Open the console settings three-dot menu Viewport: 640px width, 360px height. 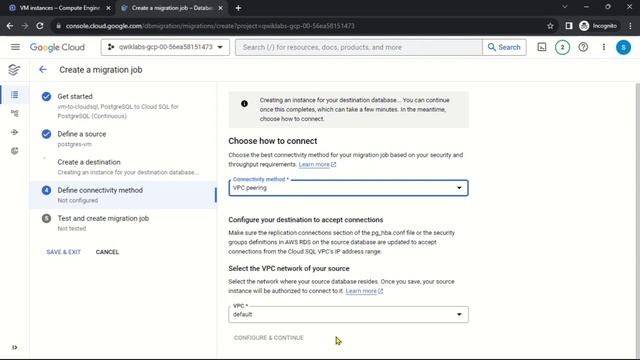[604, 47]
